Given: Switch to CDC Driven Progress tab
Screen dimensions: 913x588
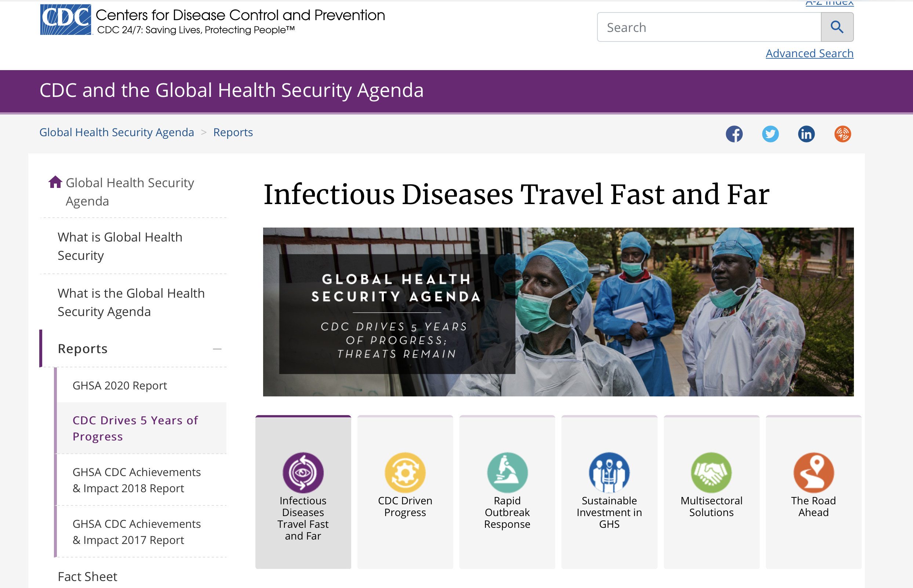Looking at the screenshot, I should [405, 492].
